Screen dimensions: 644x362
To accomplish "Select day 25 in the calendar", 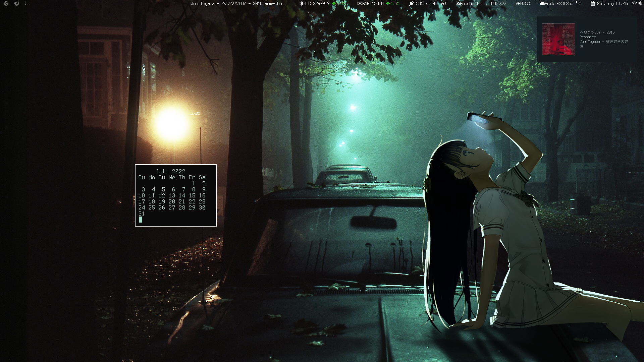I will (152, 207).
